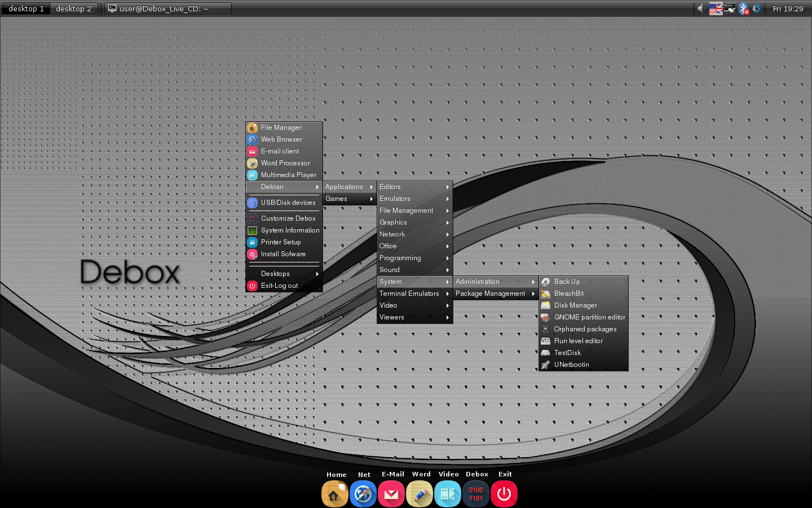Switch to desktop 1 in pager
This screenshot has height=508, width=812.
pos(26,8)
